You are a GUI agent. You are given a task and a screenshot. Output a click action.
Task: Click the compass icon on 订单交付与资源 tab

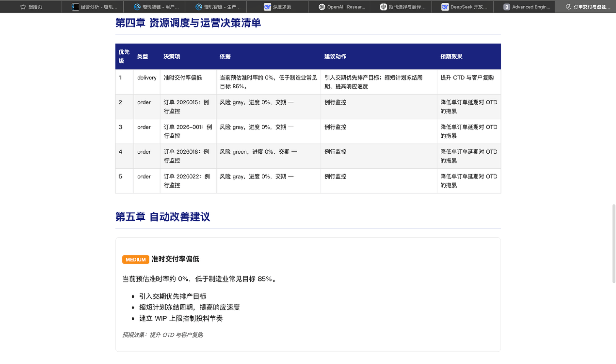pyautogui.click(x=568, y=7)
